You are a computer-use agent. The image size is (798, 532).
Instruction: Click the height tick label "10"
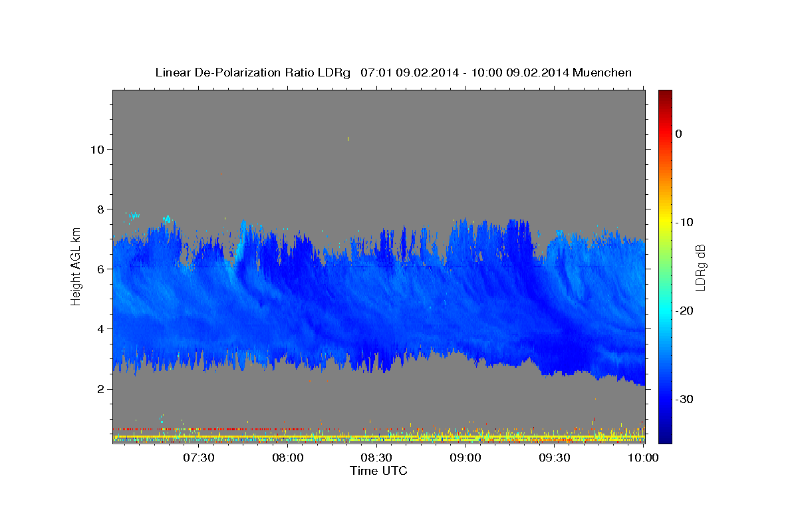point(96,149)
